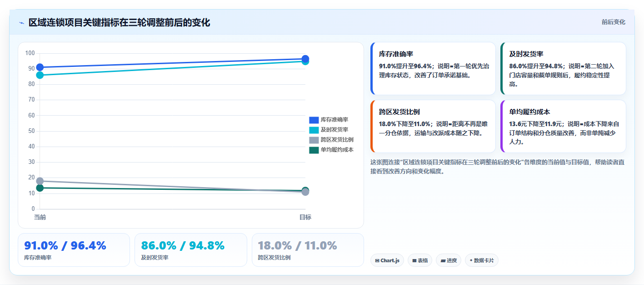Click the 18.0% / 11.0% stat value
The height and width of the screenshot is (285, 644).
pos(297,245)
